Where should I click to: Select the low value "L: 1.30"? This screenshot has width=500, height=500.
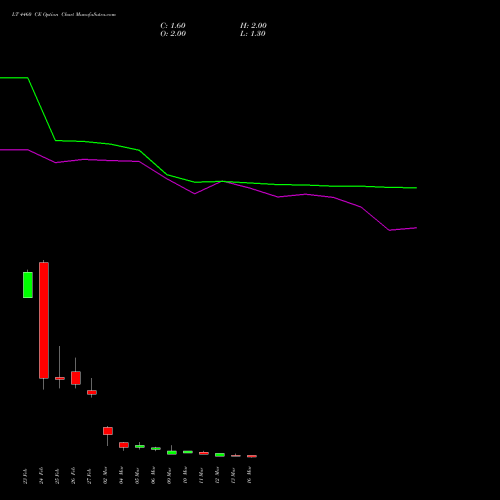tap(253, 34)
